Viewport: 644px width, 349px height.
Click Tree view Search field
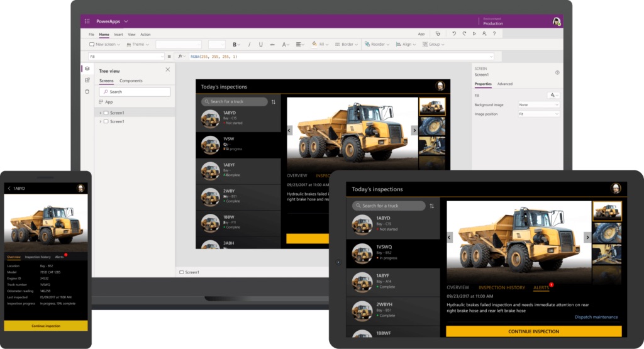click(135, 92)
